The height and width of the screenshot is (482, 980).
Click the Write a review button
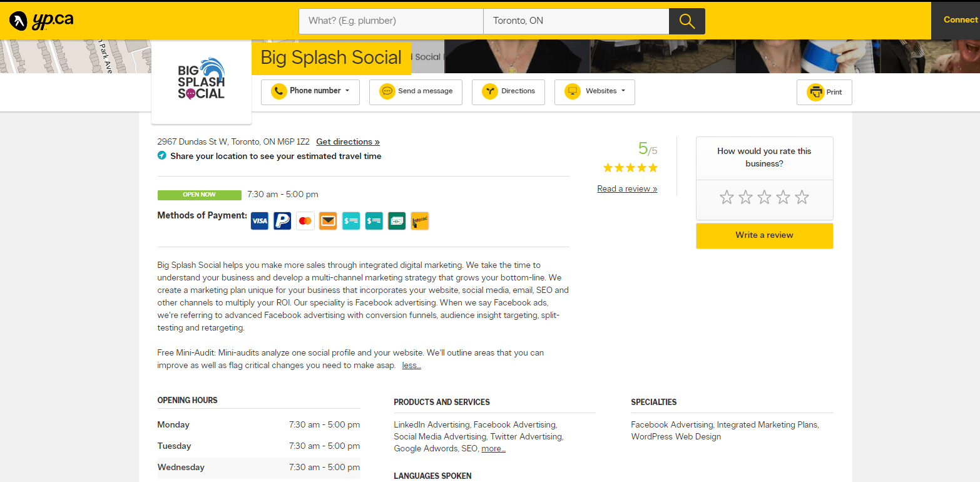pyautogui.click(x=764, y=235)
